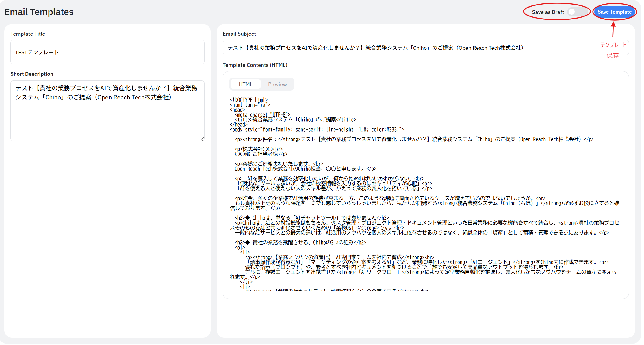Click the Template Title label
Screen dimensions: 644x345
tap(28, 34)
